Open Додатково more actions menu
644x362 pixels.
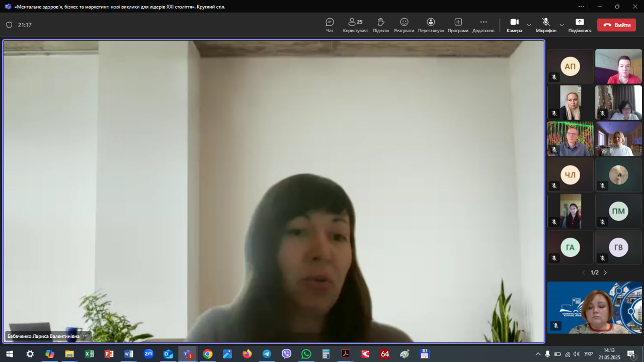[483, 25]
